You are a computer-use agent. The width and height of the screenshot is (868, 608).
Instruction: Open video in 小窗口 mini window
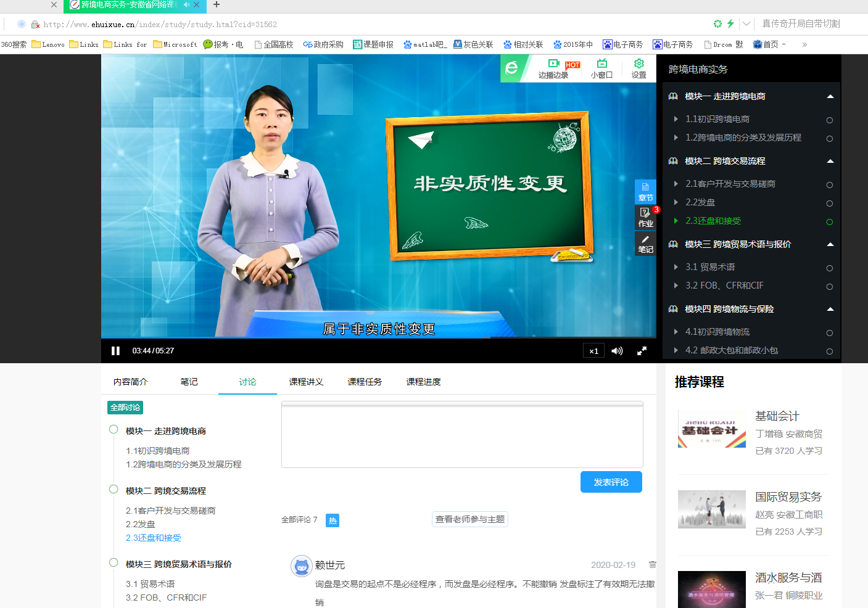point(601,68)
